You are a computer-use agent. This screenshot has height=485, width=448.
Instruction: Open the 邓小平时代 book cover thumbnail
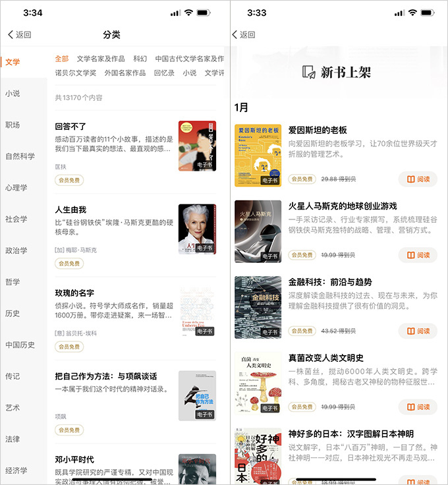[197, 469]
